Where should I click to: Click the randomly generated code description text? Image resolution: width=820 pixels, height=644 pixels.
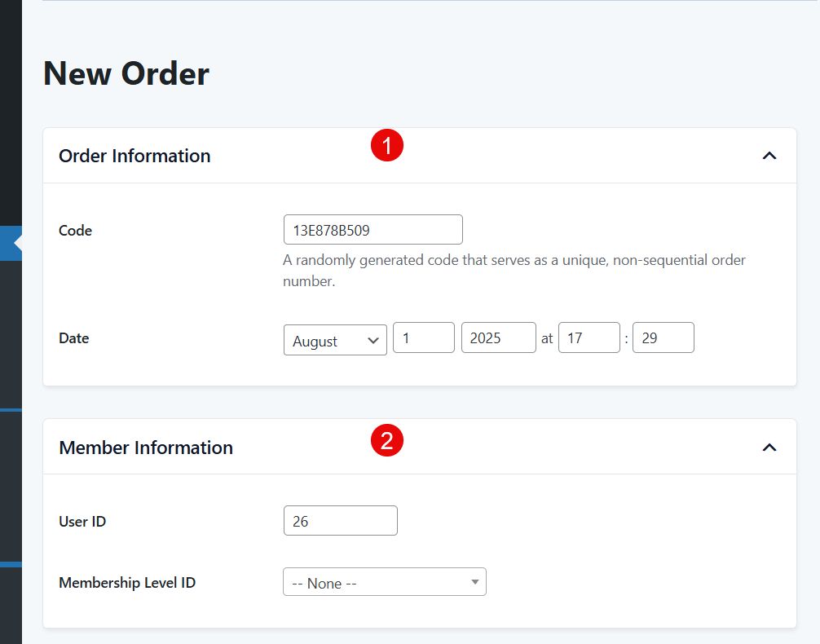click(x=514, y=271)
